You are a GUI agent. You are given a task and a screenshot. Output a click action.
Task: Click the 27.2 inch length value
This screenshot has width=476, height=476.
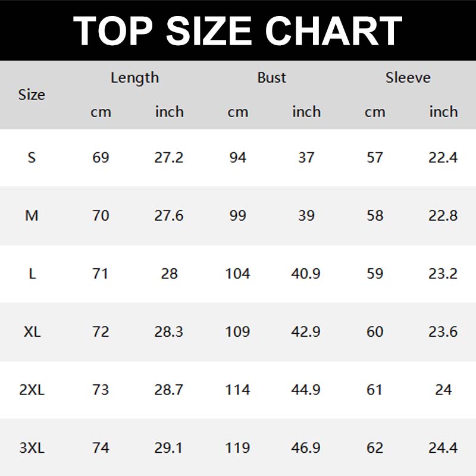click(x=169, y=158)
